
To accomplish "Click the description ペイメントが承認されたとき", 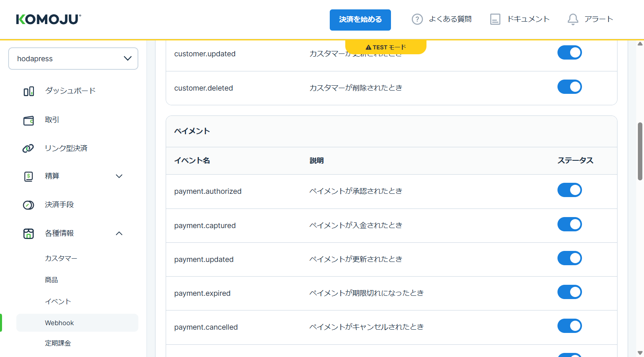I will click(356, 191).
